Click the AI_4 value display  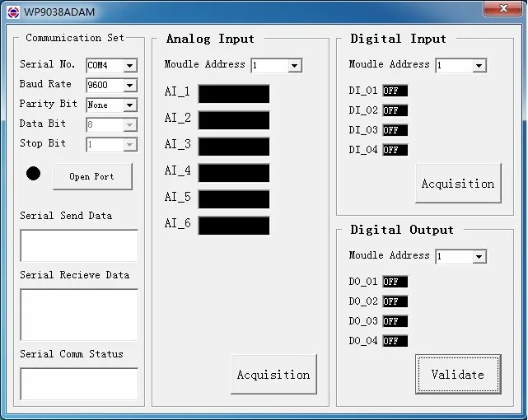tap(234, 173)
